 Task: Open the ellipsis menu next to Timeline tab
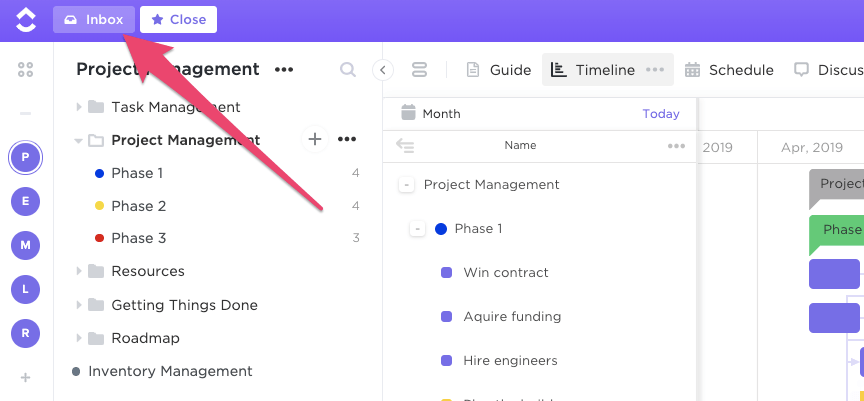click(655, 70)
